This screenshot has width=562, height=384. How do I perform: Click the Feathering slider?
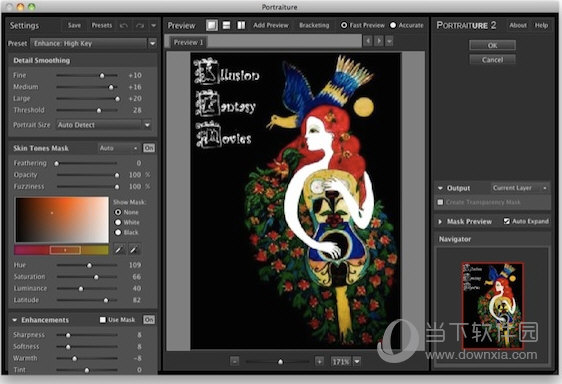click(x=86, y=163)
